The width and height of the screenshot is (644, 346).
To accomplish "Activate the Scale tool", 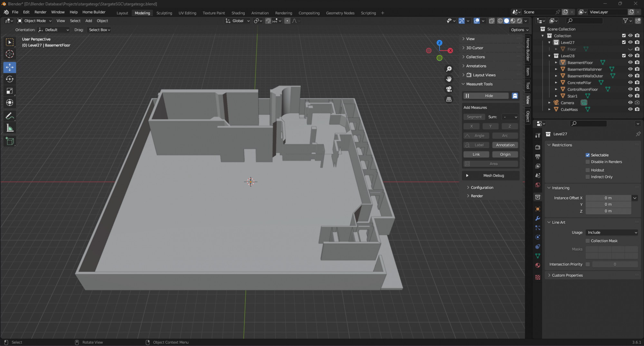I will click(10, 91).
